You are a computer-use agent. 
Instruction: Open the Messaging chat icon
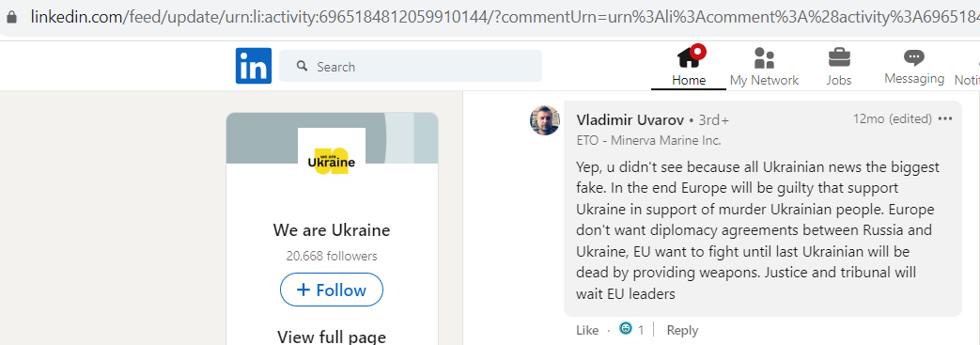tap(913, 57)
